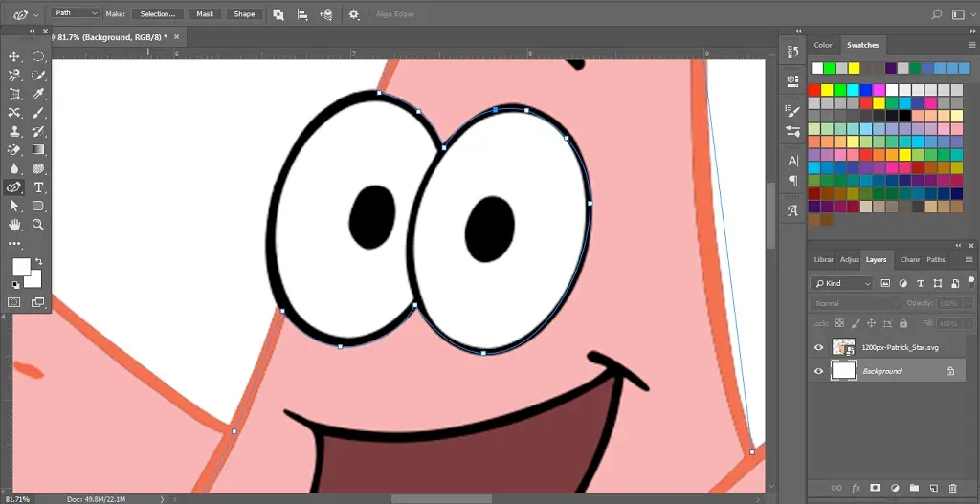
Task: Select the Zoom magnifier tool
Action: coord(38,225)
